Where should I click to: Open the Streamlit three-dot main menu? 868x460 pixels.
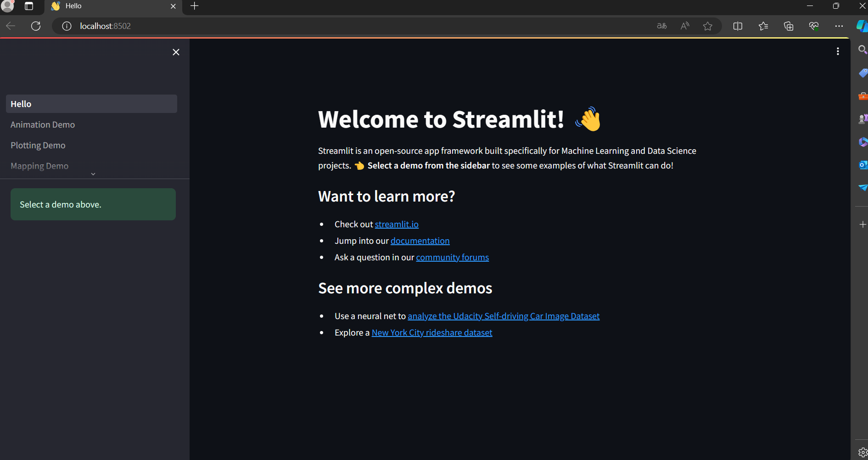click(x=838, y=51)
